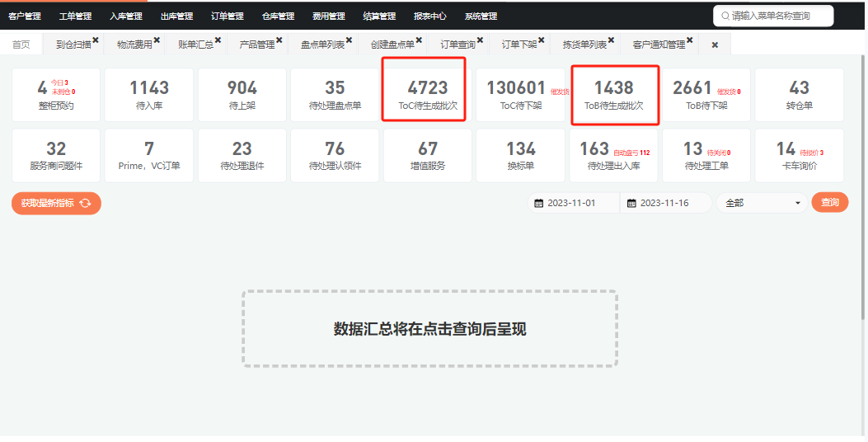Open the 待入库 card showing 1143
The width and height of the screenshot is (868, 442).
[149, 95]
